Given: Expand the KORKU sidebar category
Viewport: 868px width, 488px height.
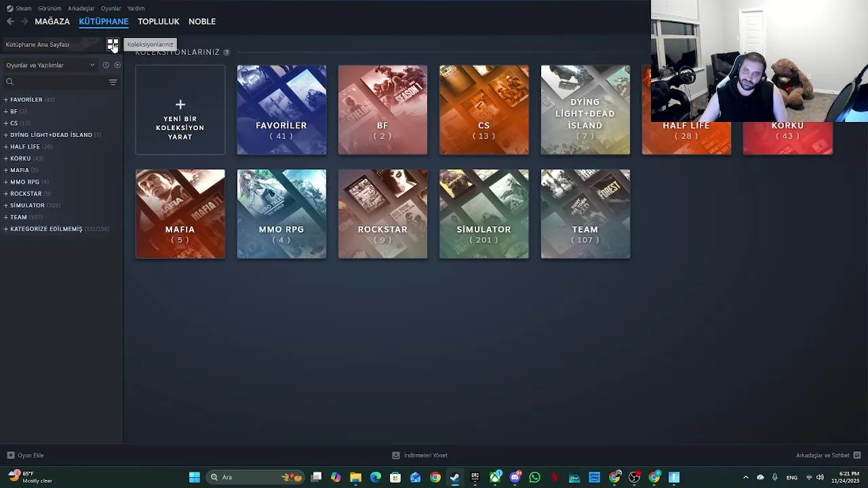Looking at the screenshot, I should point(6,159).
